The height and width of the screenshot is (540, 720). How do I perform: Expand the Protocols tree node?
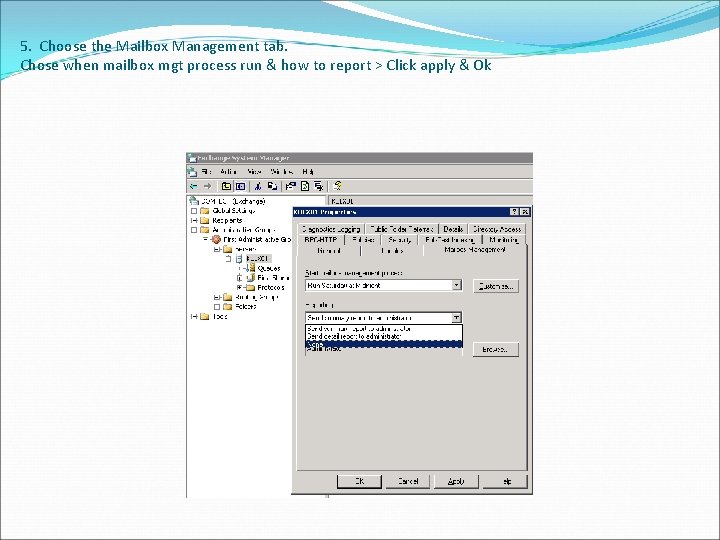(x=239, y=287)
